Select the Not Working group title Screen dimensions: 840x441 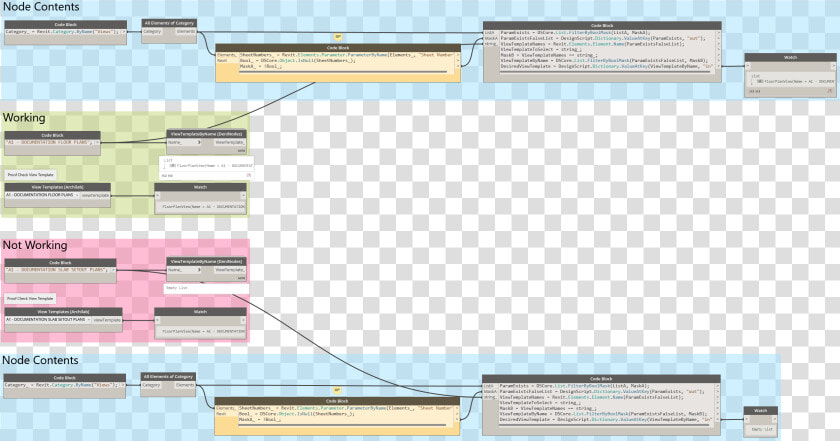coord(35,245)
